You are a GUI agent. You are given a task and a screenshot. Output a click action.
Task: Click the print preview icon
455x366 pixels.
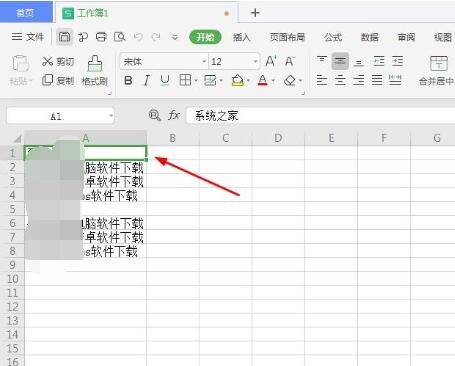click(119, 37)
